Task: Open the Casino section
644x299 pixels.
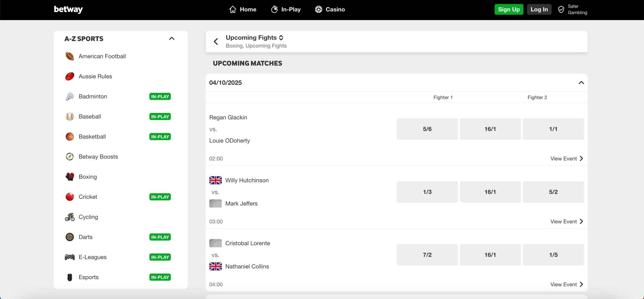Action: (330, 10)
